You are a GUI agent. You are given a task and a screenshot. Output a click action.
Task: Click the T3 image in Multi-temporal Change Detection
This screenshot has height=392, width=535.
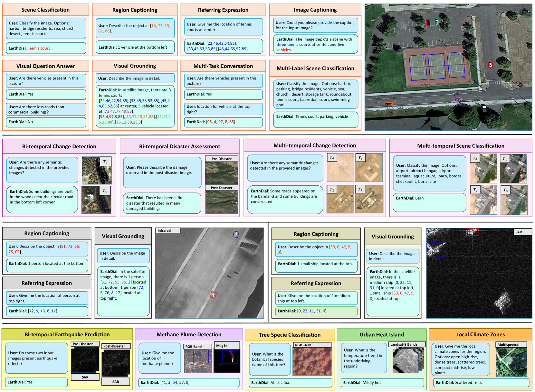coord(369,199)
